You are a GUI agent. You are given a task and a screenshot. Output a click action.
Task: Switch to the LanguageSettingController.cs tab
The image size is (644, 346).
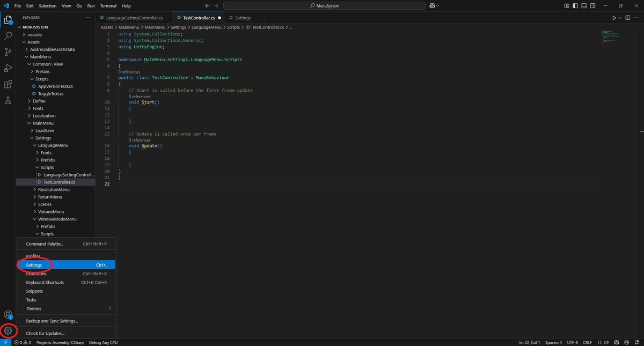[x=135, y=17]
